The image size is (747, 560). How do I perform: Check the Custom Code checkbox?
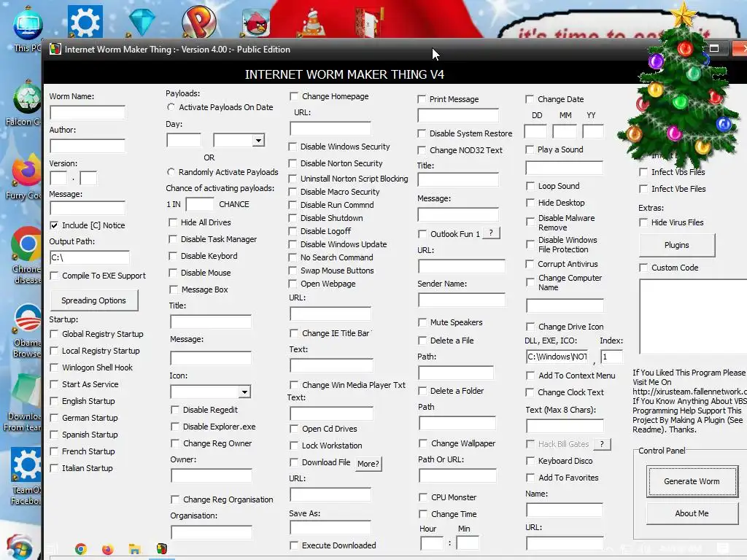point(643,268)
